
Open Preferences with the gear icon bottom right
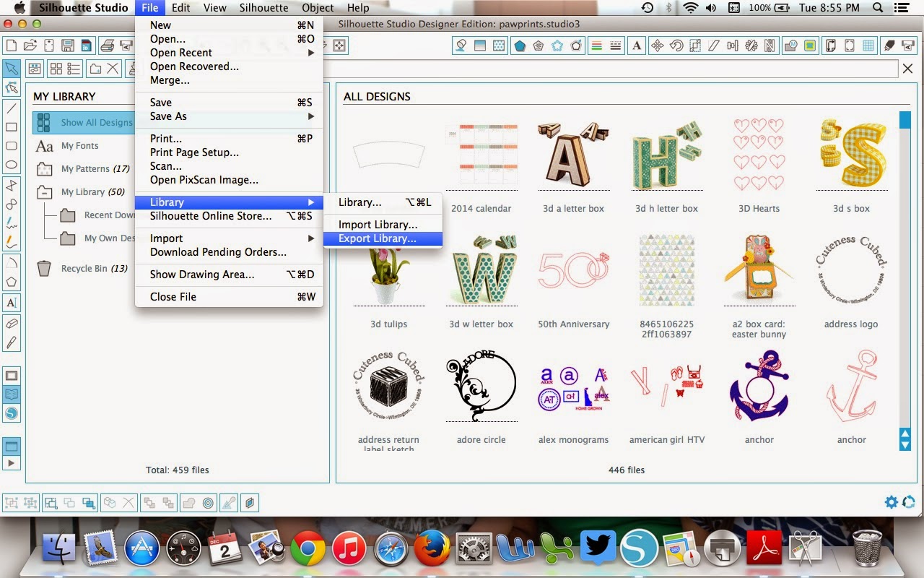pos(892,501)
